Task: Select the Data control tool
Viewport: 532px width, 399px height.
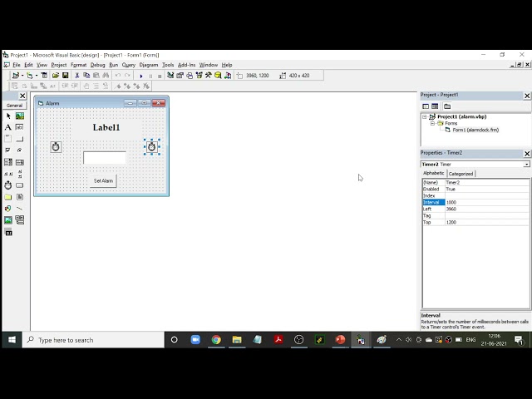Action: 20,220
